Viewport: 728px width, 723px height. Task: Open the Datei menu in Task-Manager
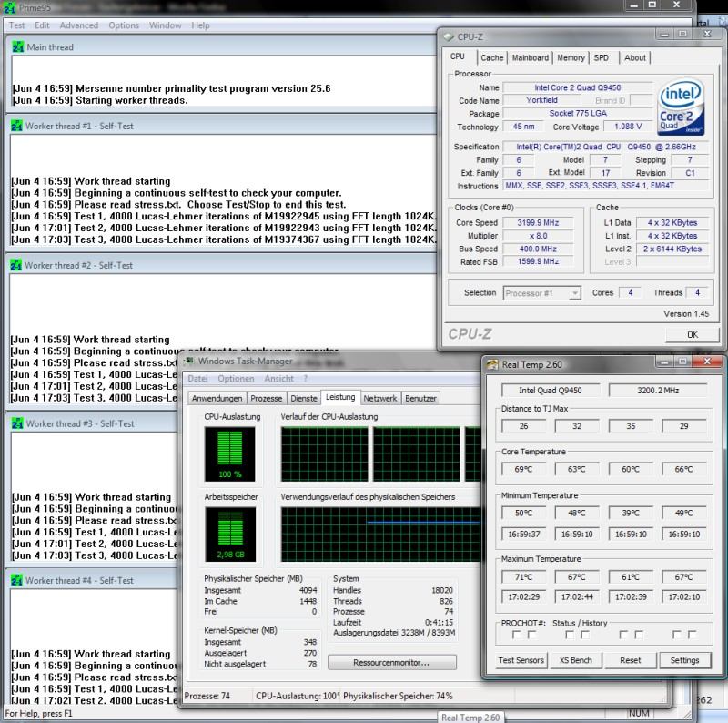coord(197,379)
